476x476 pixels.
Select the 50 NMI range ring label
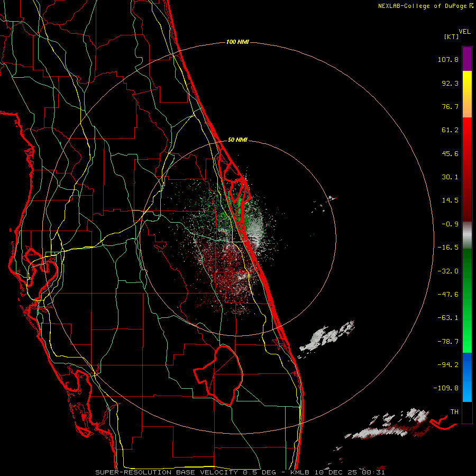coord(237,140)
